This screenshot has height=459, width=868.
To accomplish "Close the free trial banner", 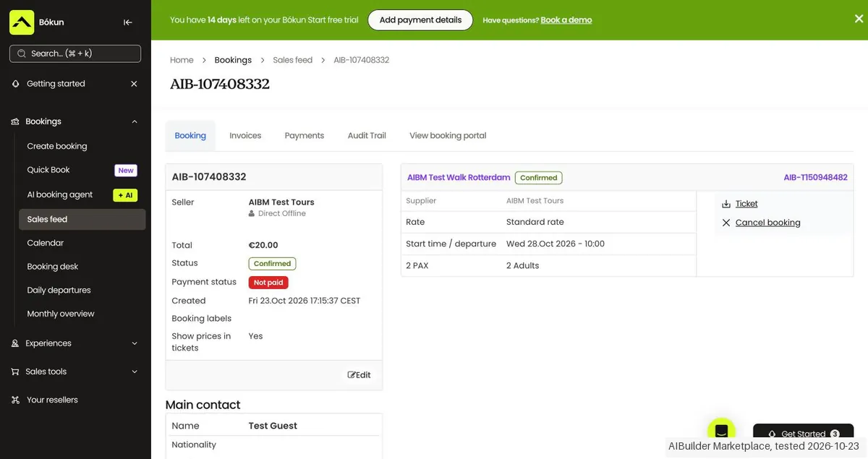I will (x=859, y=20).
